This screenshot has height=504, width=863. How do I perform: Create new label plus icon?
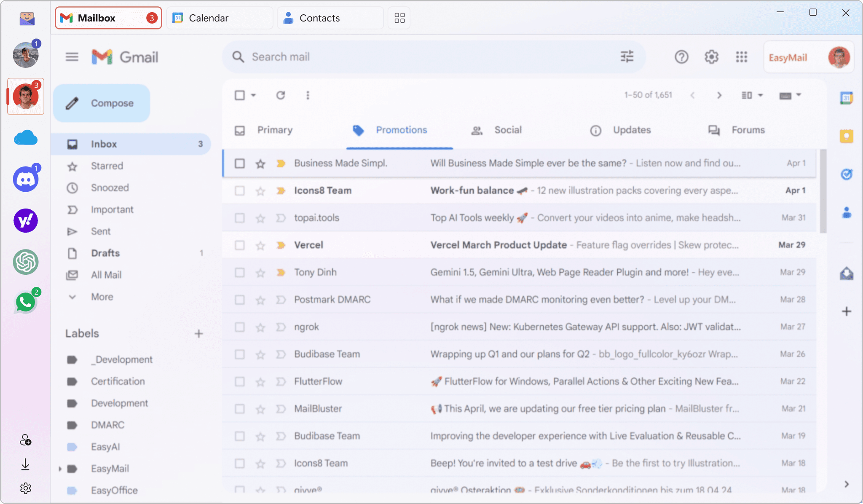pos(199,334)
